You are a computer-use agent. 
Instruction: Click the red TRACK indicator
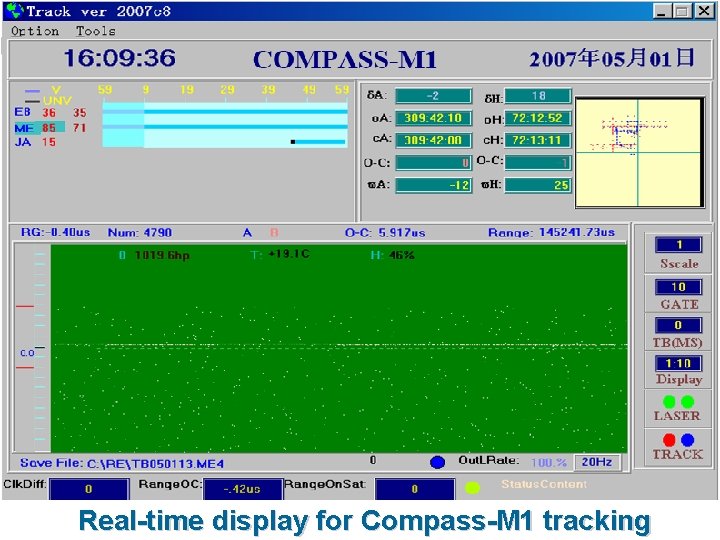(x=669, y=440)
